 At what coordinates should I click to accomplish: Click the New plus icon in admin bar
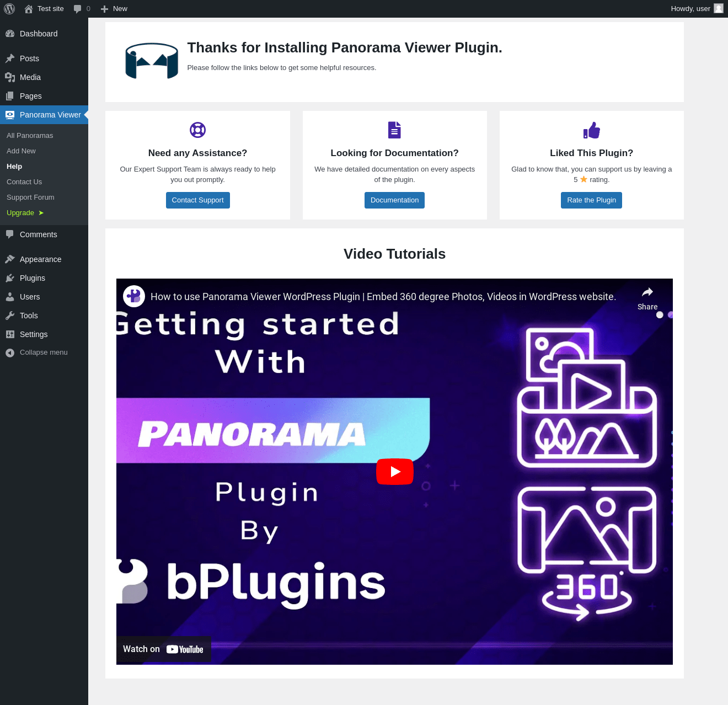[x=104, y=9]
